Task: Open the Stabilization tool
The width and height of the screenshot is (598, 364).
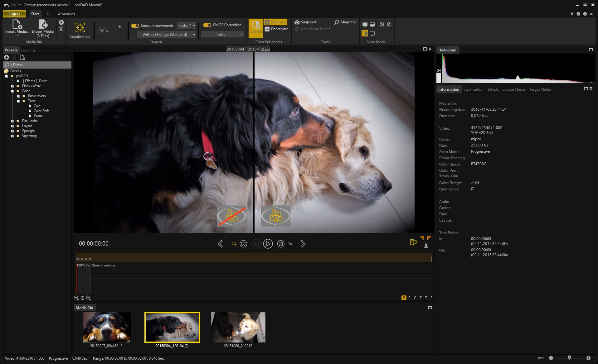Action: [80, 28]
